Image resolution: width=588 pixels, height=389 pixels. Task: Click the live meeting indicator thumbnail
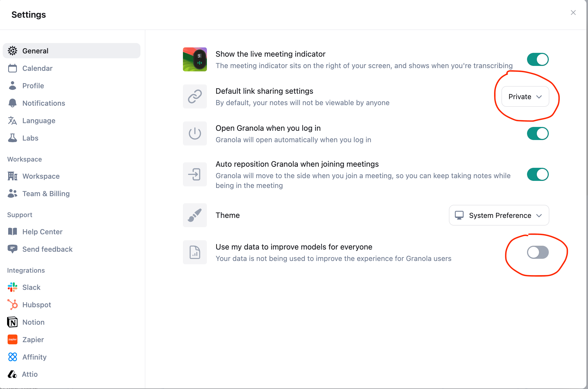click(x=195, y=59)
